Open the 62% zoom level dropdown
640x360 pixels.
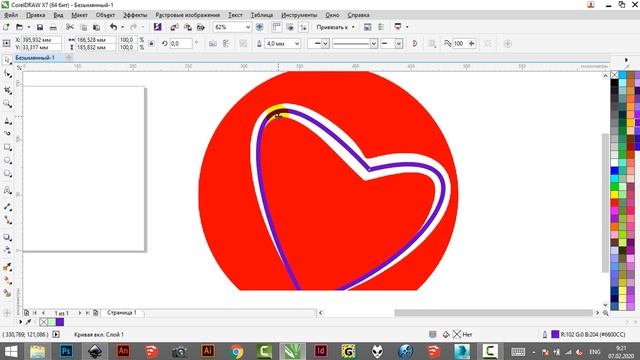click(247, 27)
